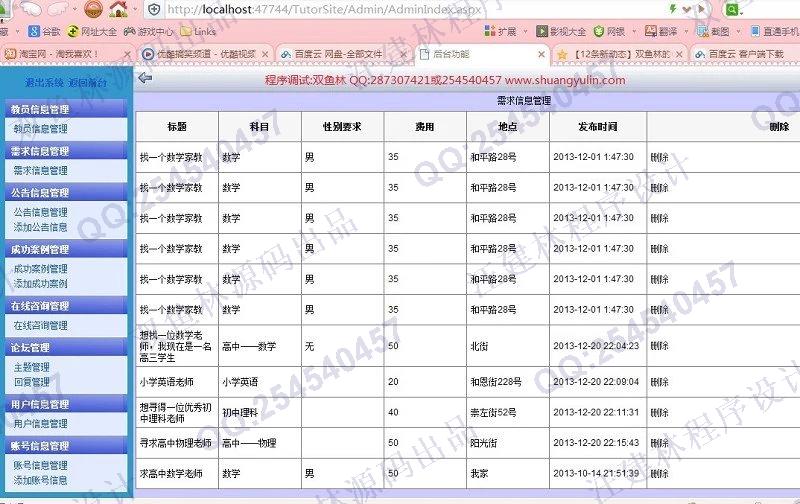800x504 pixels.
Task: Click the 性别要求 column header
Action: tap(342, 127)
